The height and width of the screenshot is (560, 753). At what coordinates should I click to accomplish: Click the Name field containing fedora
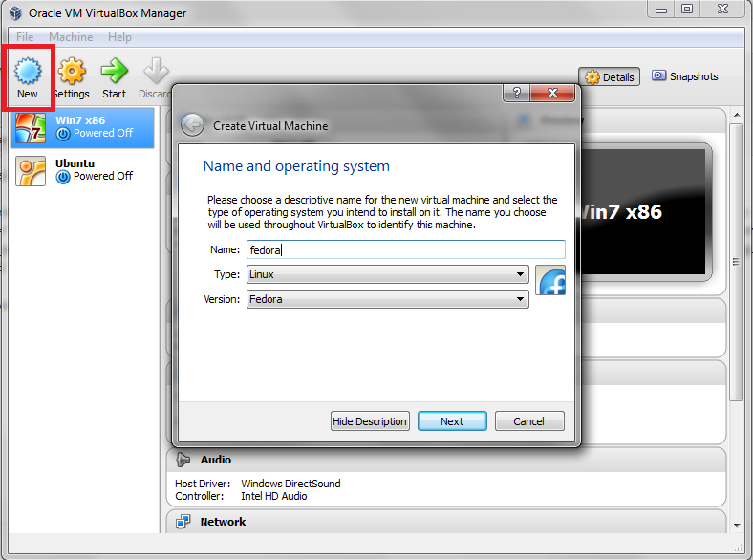tap(406, 249)
